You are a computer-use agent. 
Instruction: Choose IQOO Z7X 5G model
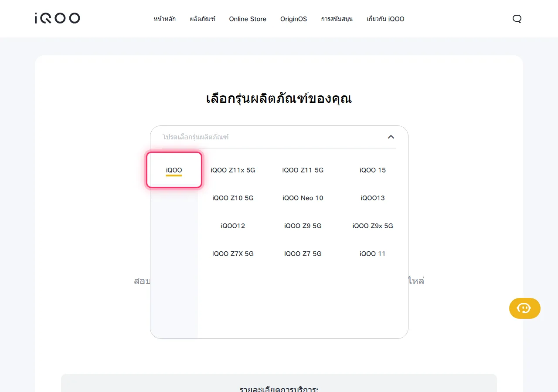[233, 253]
